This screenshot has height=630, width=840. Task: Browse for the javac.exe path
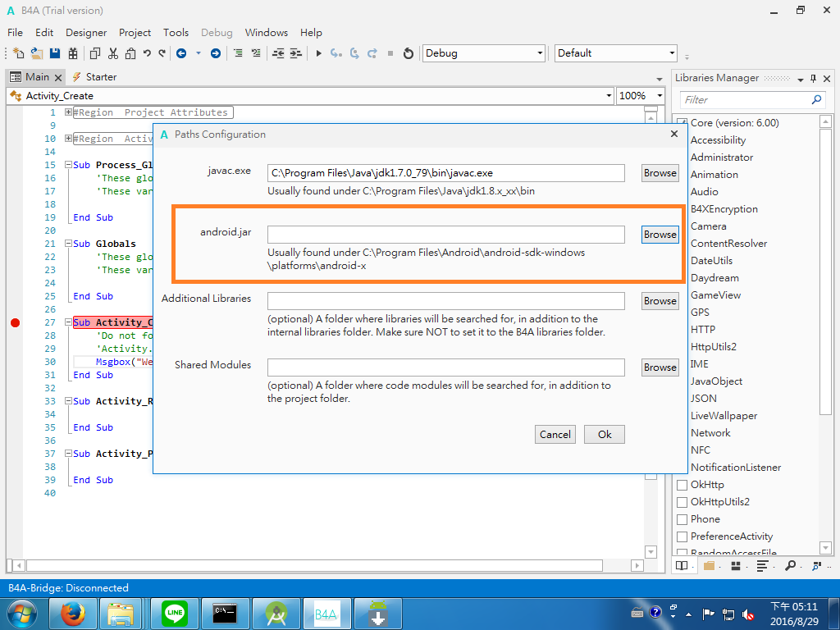[660, 173]
